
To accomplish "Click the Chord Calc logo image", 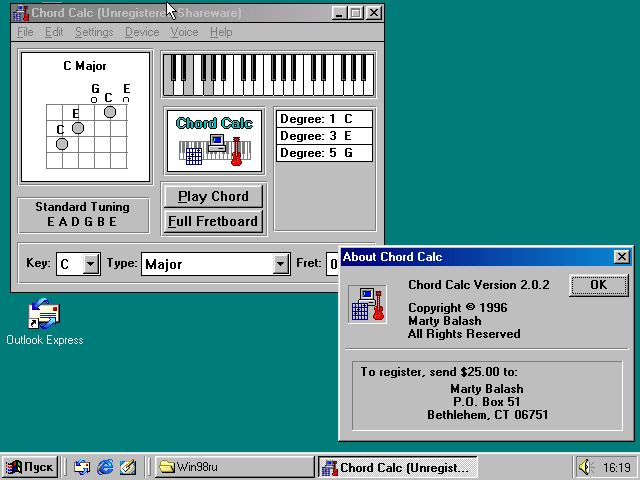I will coord(214,141).
